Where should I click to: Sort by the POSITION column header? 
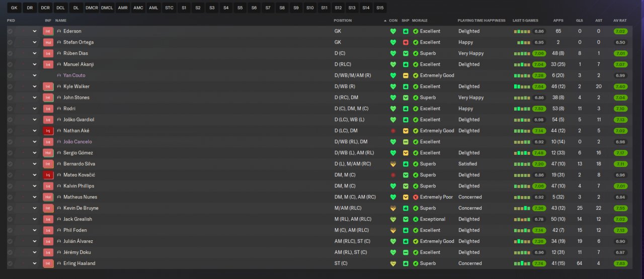click(343, 21)
